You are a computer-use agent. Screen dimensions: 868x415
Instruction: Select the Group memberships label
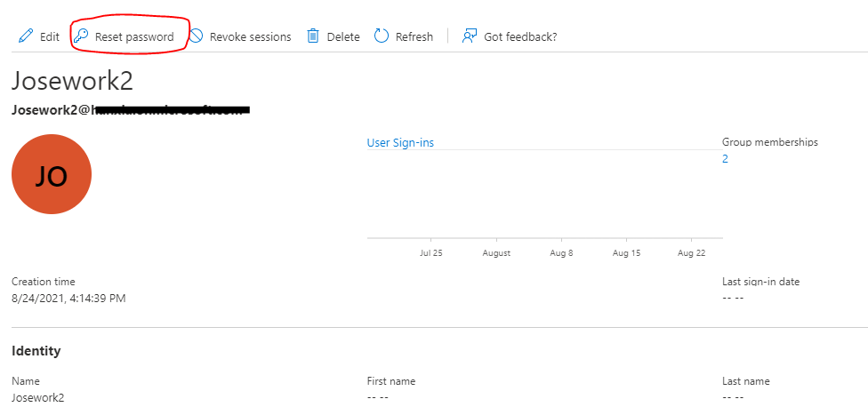[x=770, y=142]
